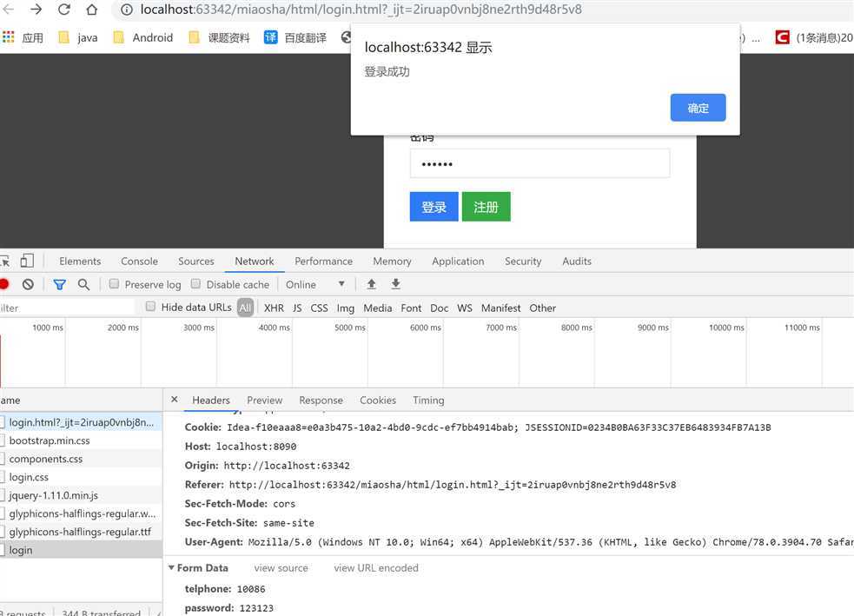Toggle the network filter funnel icon
Image resolution: width=854 pixels, height=616 pixels.
[x=59, y=284]
